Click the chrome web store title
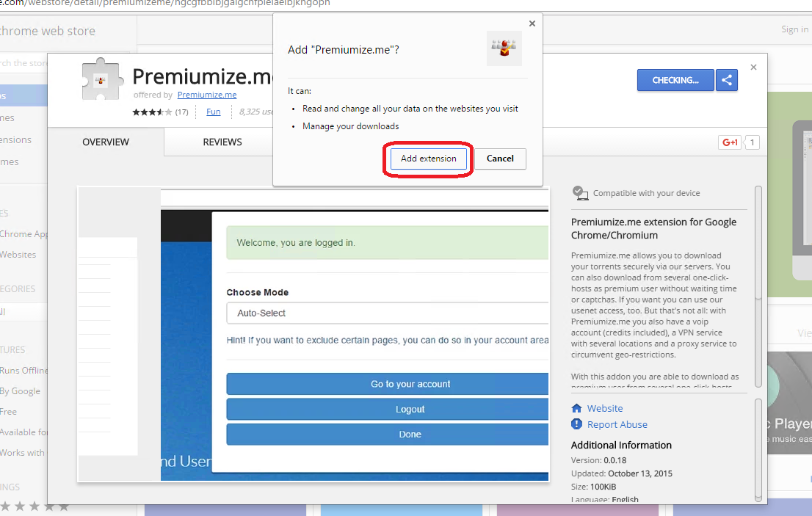This screenshot has height=516, width=812. click(x=48, y=31)
